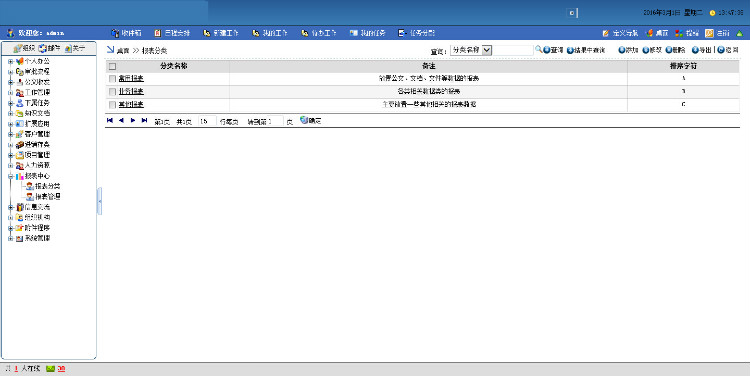Select 报表管理 in the sidebar tree
The image size is (750, 376).
point(47,197)
